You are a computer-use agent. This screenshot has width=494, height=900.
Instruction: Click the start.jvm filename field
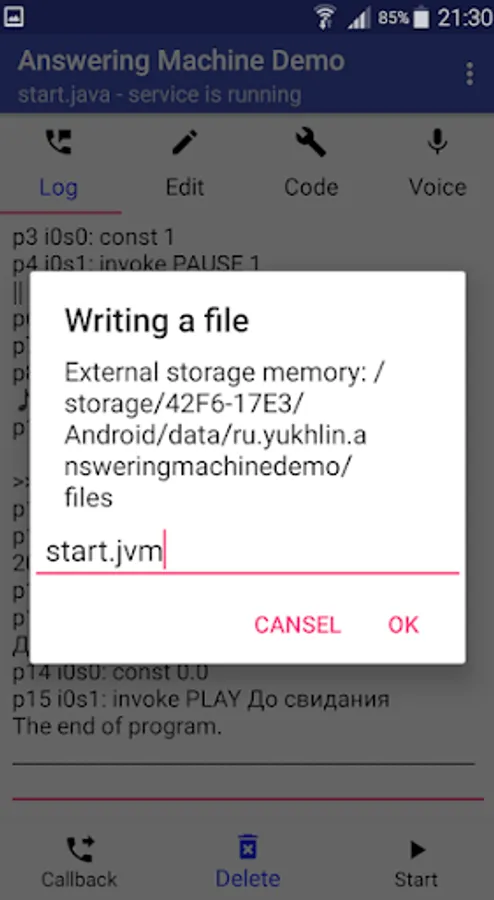point(247,552)
